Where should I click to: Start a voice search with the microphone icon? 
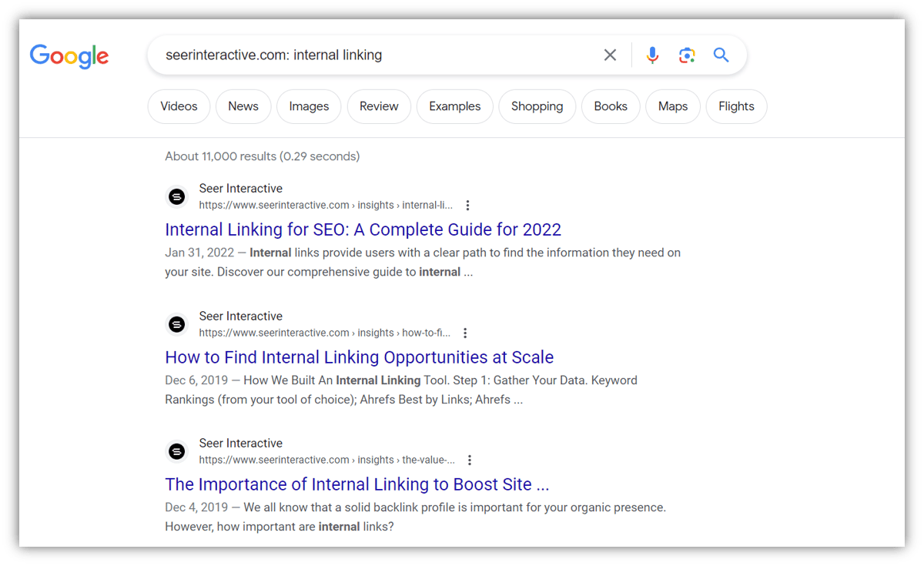[x=652, y=55]
